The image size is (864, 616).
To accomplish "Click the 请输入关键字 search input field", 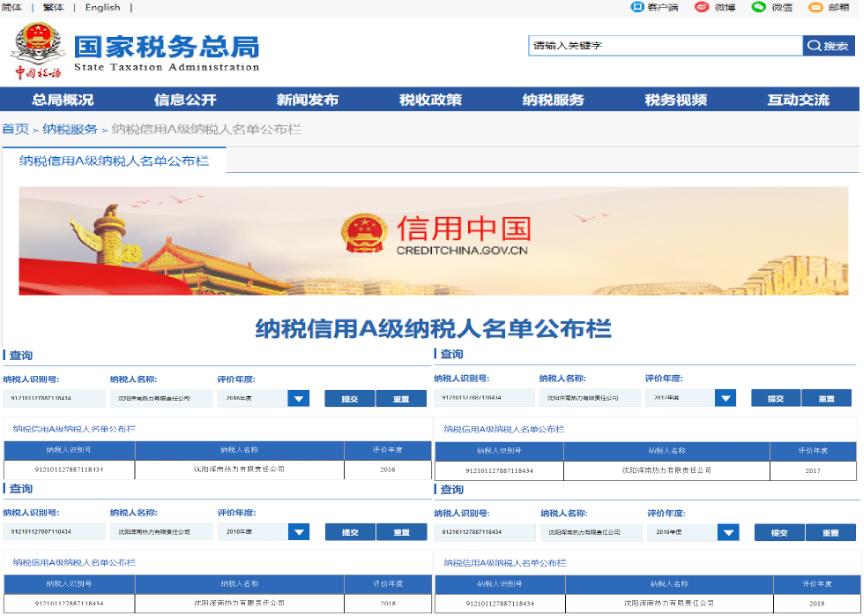I will (665, 46).
